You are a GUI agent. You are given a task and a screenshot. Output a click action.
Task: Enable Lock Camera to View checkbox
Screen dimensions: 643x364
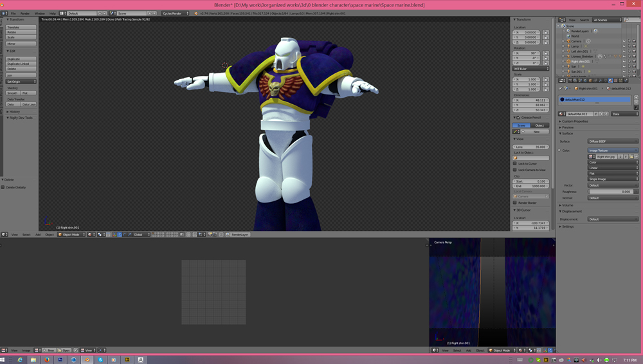tap(514, 170)
